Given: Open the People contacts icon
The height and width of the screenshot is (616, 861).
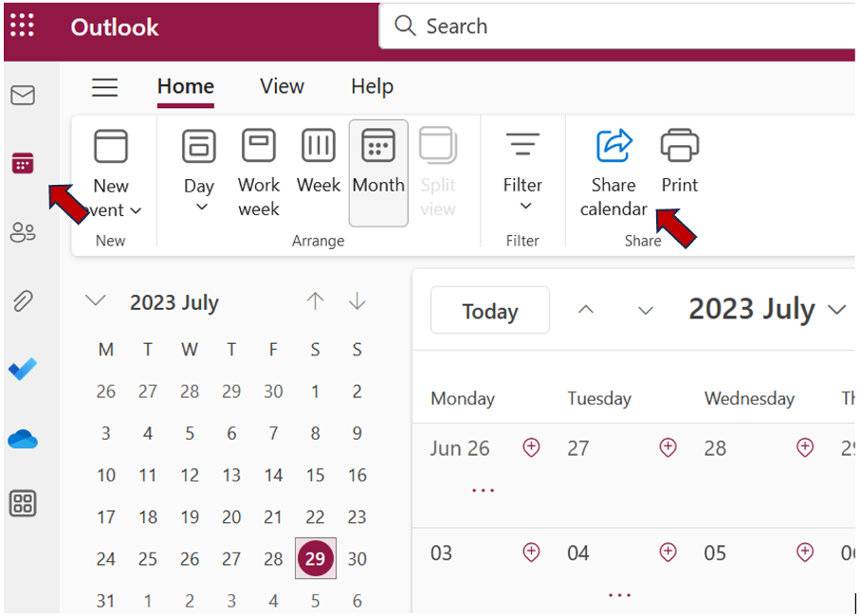Looking at the screenshot, I should pyautogui.click(x=23, y=232).
